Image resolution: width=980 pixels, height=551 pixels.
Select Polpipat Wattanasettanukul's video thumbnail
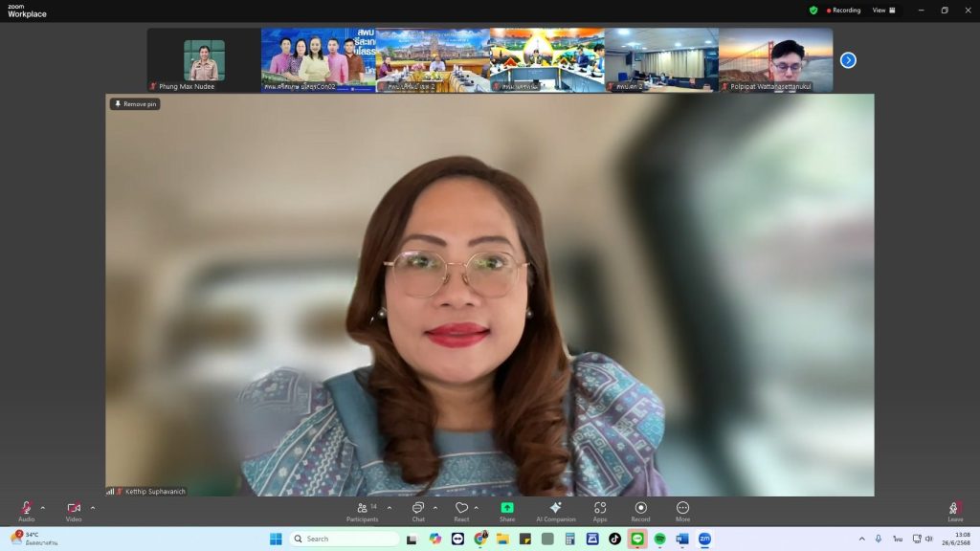tap(775, 59)
